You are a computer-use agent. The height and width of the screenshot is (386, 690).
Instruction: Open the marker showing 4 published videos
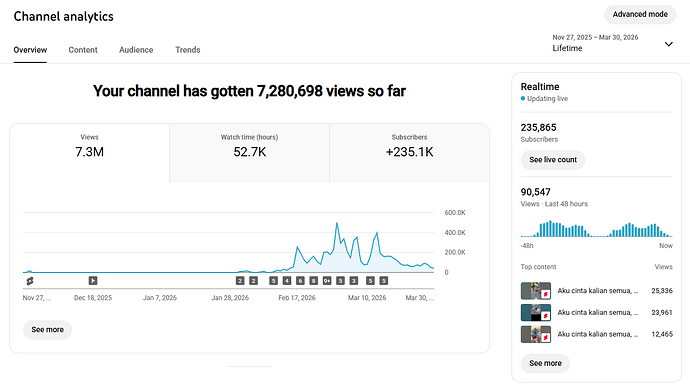[x=287, y=281]
